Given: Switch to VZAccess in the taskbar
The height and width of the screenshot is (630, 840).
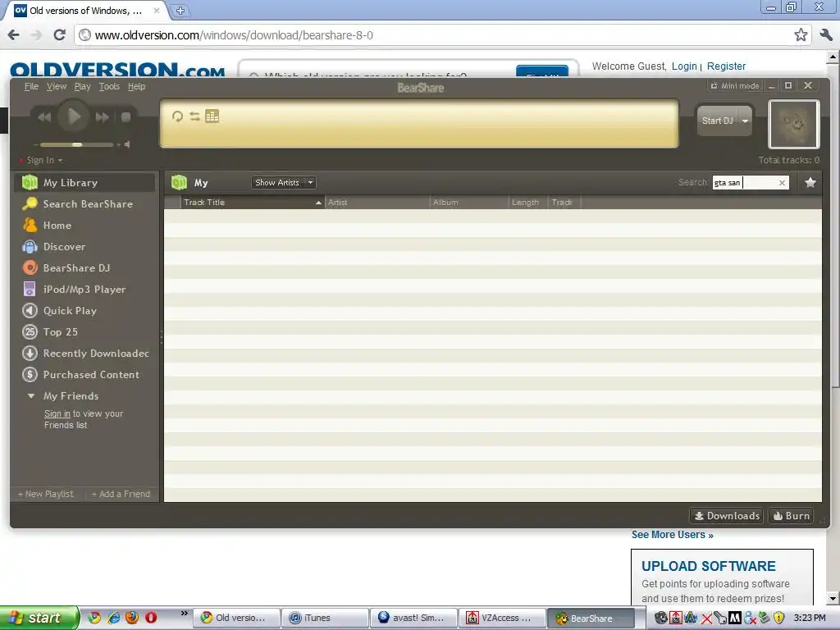Looking at the screenshot, I should (503, 618).
